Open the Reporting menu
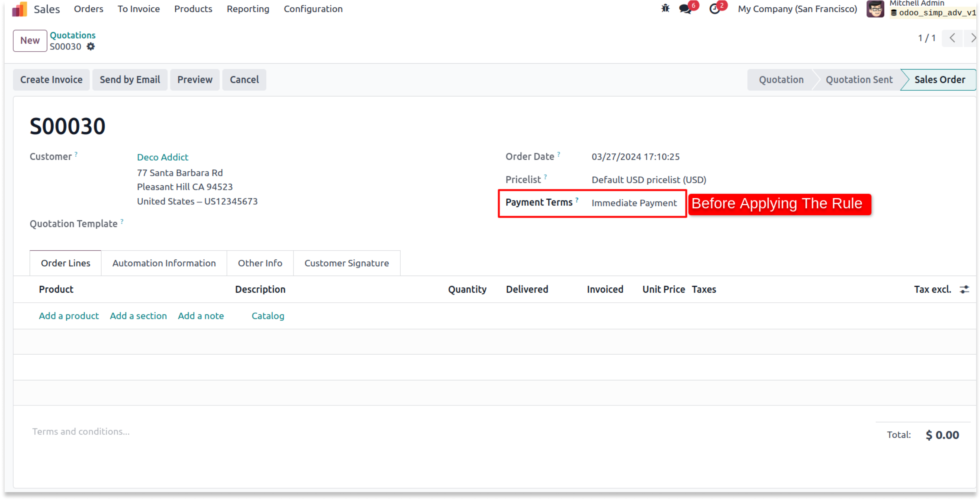 pos(248,9)
